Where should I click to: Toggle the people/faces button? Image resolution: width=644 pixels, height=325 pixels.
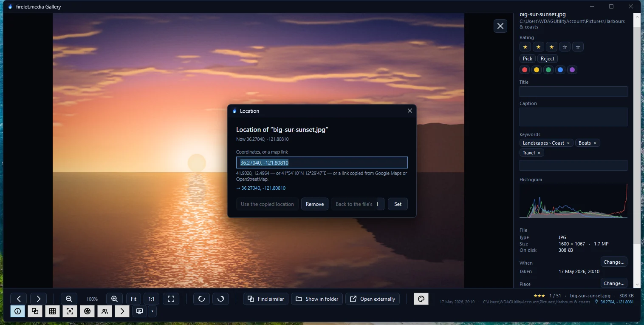click(105, 311)
